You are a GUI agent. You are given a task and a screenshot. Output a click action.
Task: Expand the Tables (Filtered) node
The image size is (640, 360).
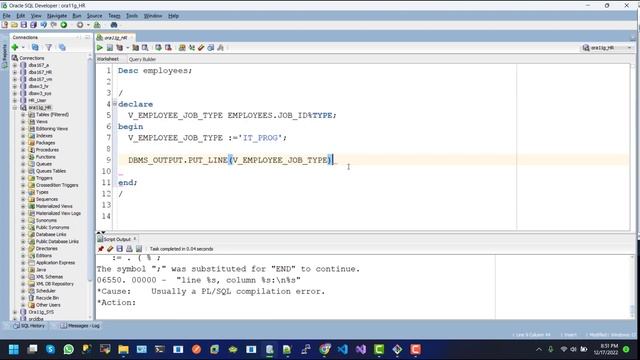(23, 115)
